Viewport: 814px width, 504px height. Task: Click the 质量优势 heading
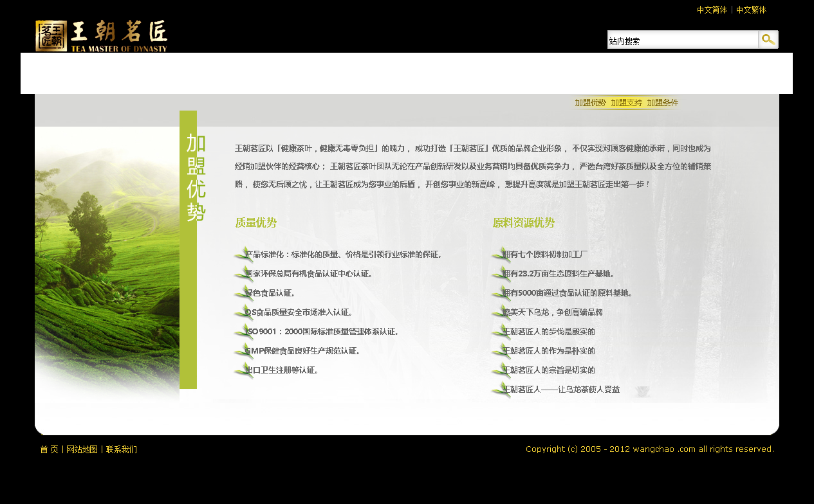pyautogui.click(x=255, y=223)
